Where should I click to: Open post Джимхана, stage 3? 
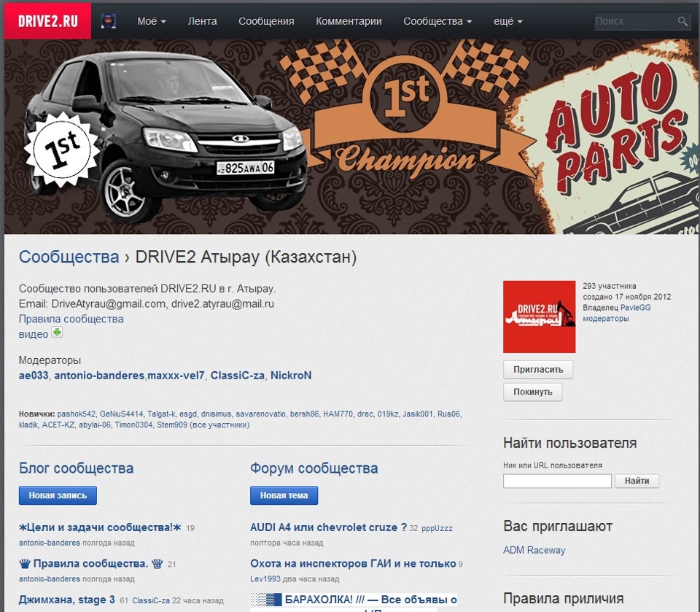click(67, 600)
